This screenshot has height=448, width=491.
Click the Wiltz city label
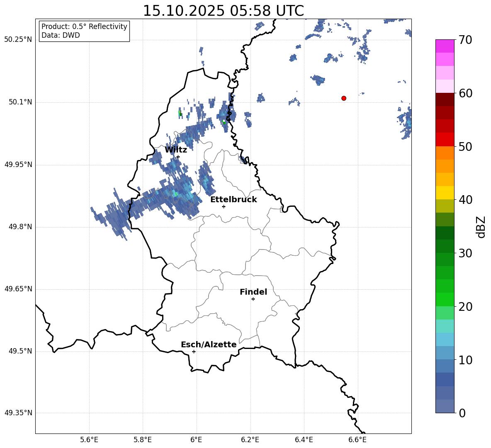coord(176,150)
